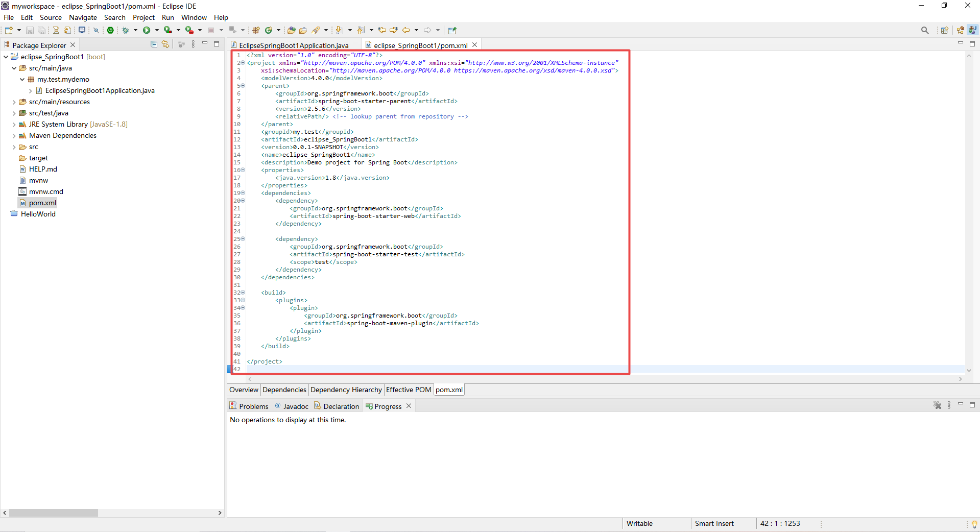Click the magnifier search icon at top right
Screen dimensions: 980x532
coord(925,30)
